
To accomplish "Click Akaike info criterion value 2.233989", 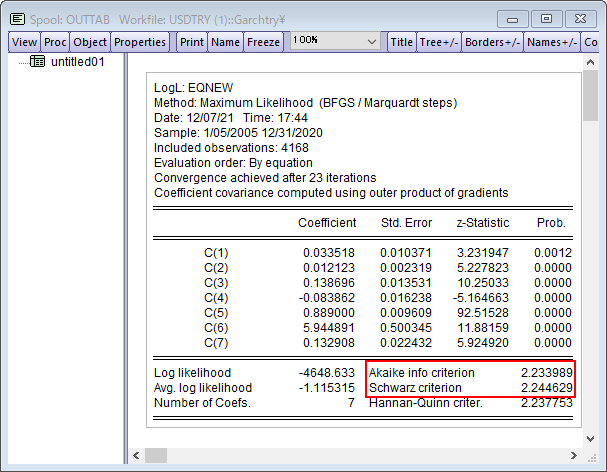I will [547, 373].
